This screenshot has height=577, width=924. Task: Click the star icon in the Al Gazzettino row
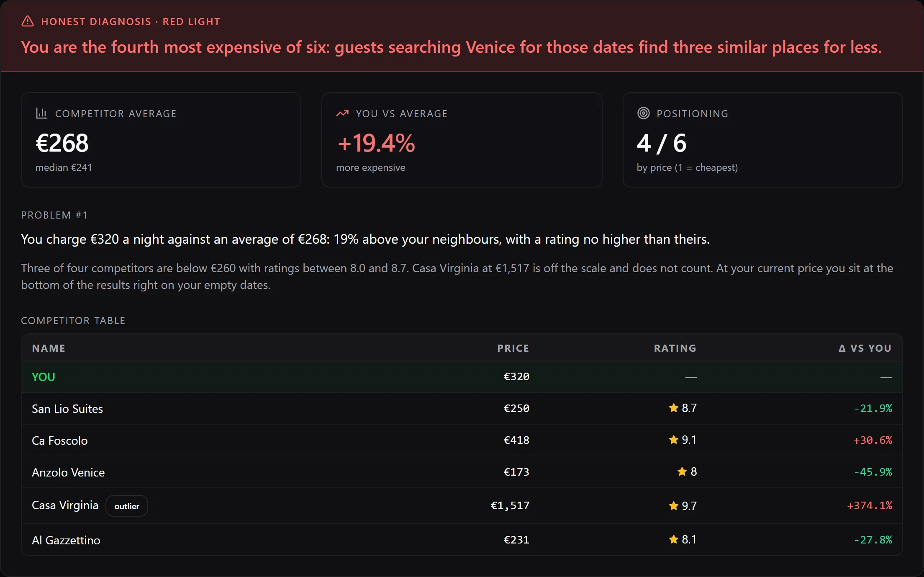[x=673, y=539]
